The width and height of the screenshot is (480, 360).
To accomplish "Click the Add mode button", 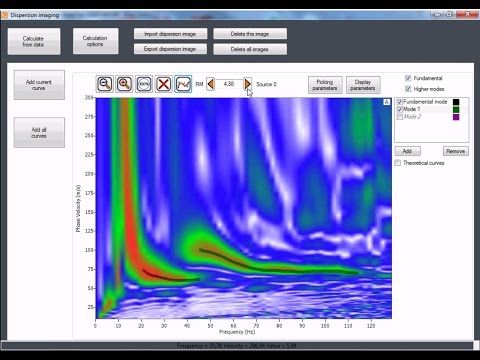I will pyautogui.click(x=407, y=151).
